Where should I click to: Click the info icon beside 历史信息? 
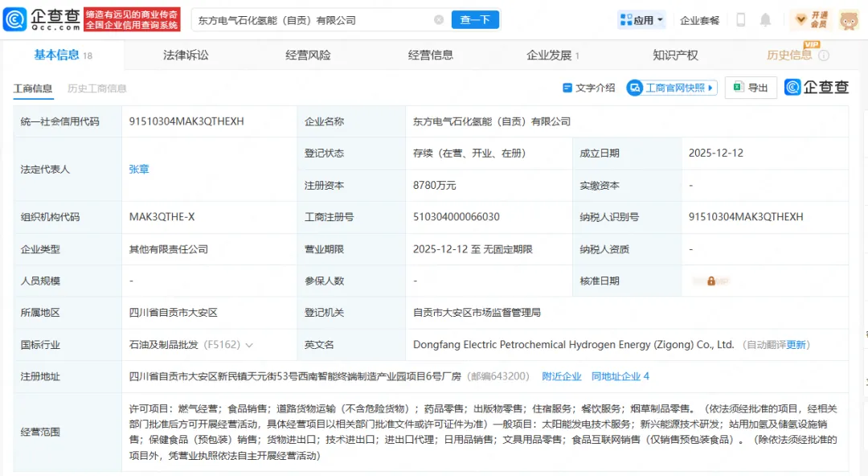coord(823,55)
